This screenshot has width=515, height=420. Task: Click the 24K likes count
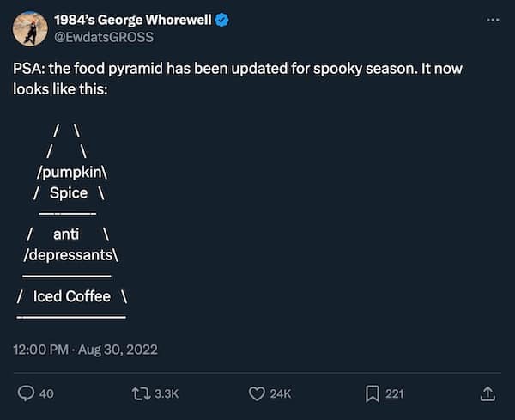281,393
